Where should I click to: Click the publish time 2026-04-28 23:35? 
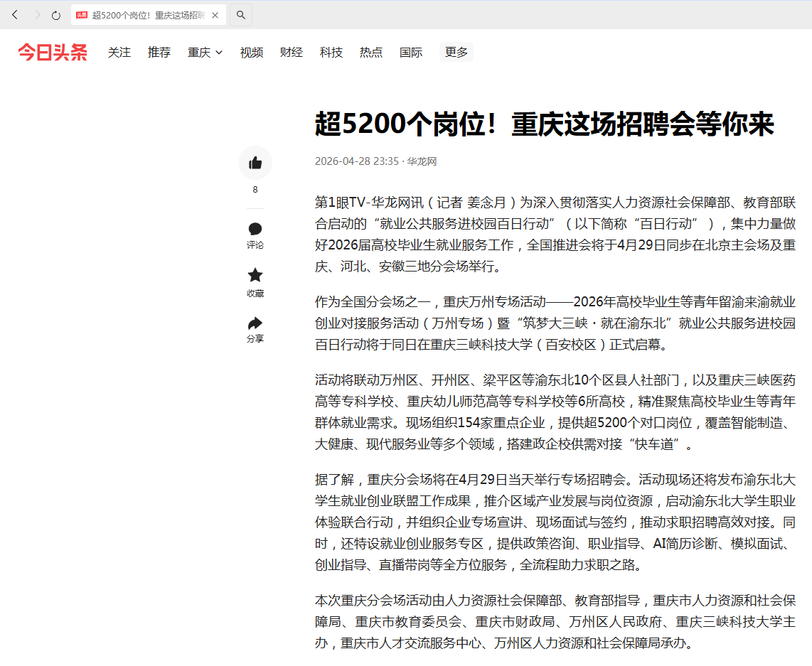click(x=357, y=161)
